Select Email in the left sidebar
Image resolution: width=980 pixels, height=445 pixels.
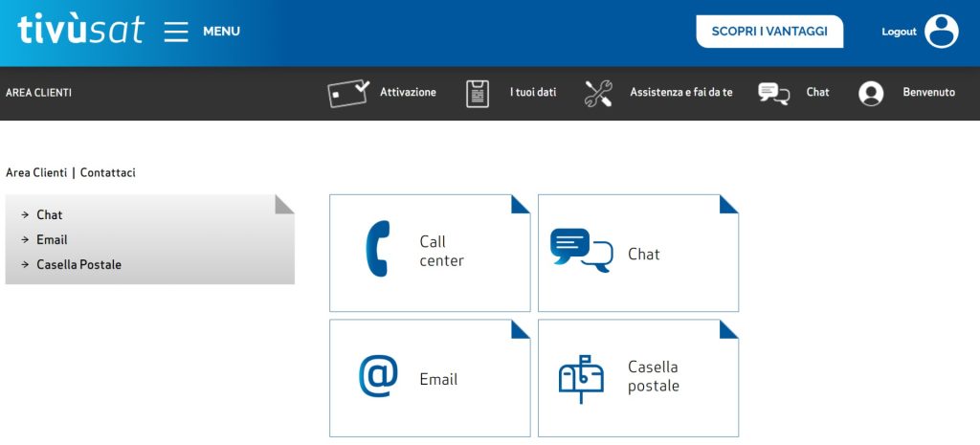point(52,240)
